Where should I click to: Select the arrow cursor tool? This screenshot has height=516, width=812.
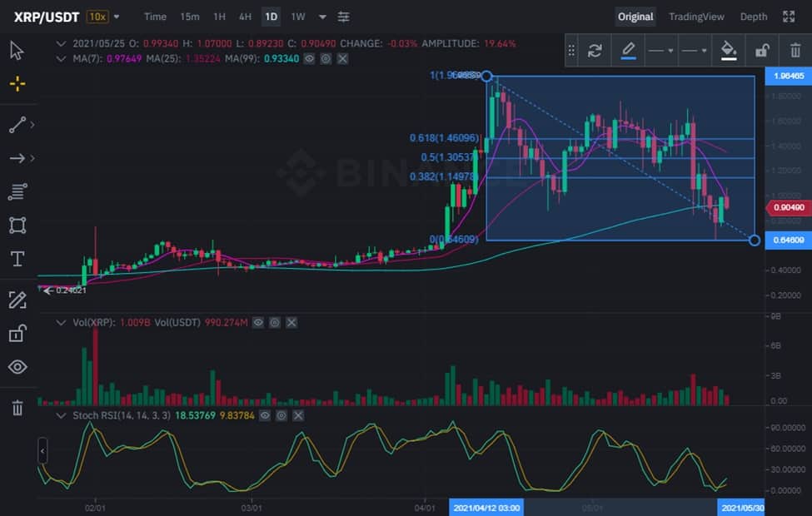point(17,51)
